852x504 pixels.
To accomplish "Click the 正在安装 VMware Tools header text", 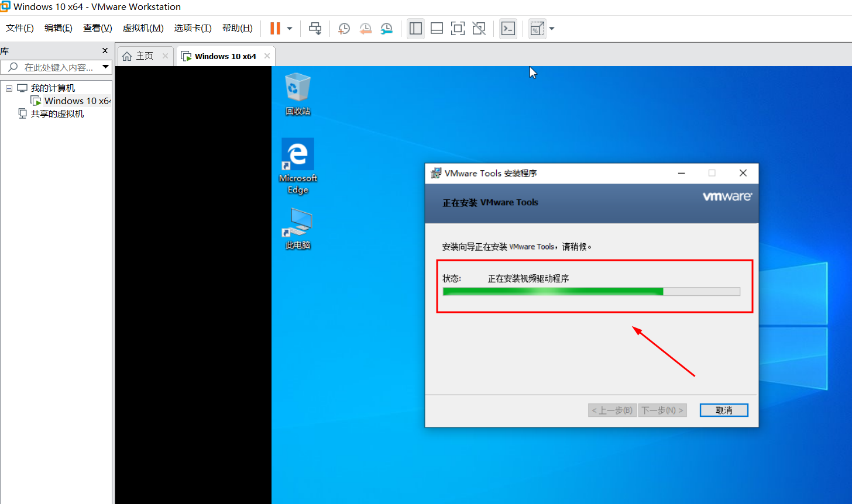I will tap(490, 202).
